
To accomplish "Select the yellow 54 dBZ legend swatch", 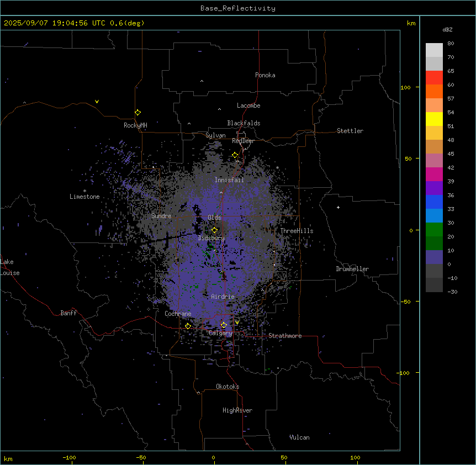I will click(434, 119).
